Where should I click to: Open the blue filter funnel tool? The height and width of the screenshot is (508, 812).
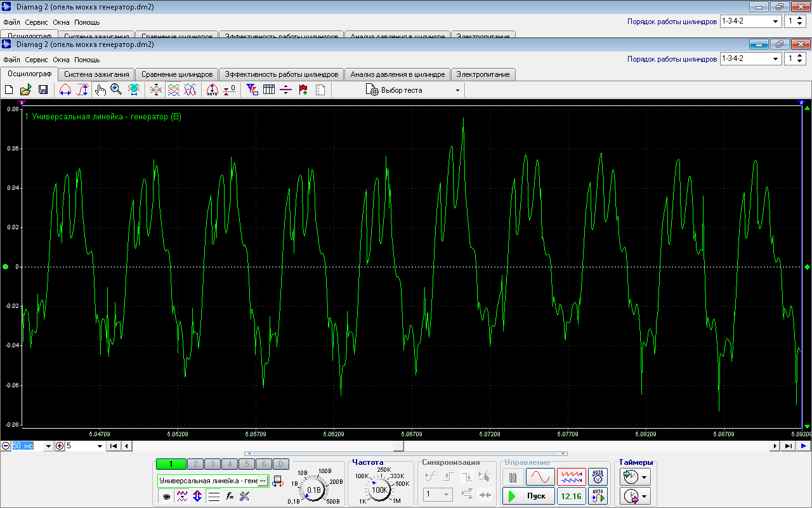[252, 90]
